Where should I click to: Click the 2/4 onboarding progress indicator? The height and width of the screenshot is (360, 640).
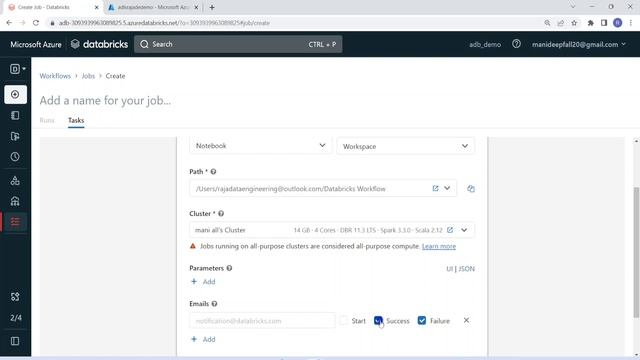(x=16, y=318)
